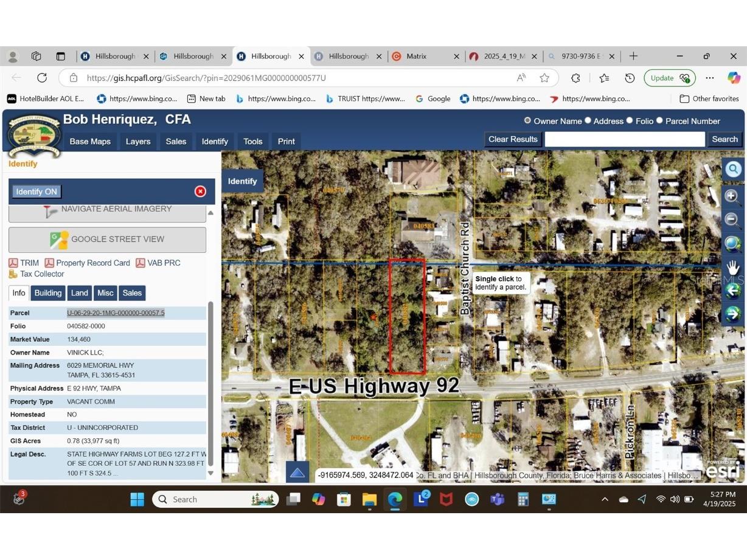Go to next map extent arrow
This screenshot has width=747, height=560.
732,314
